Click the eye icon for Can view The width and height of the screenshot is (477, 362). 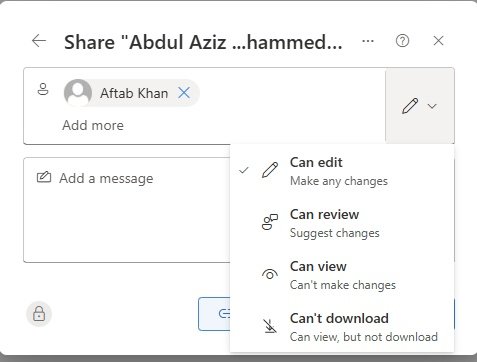pos(270,274)
